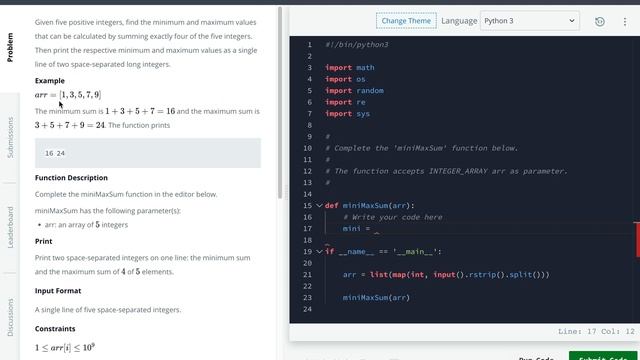
Task: Click the Run Code button
Action: point(536,357)
